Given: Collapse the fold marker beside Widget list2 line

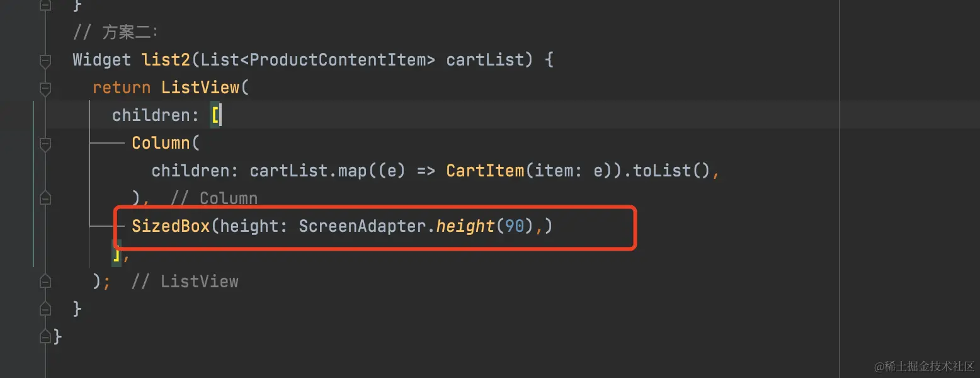Looking at the screenshot, I should coord(45,61).
